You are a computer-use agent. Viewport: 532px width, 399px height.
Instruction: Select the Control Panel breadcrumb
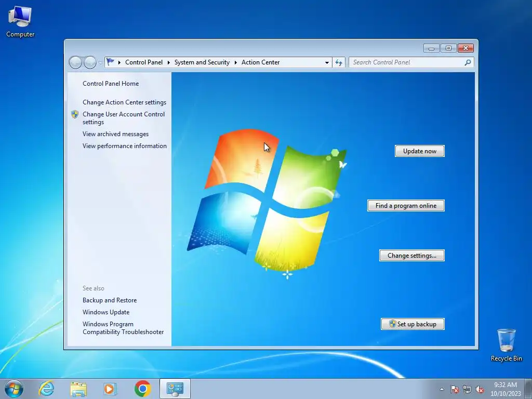coord(144,62)
